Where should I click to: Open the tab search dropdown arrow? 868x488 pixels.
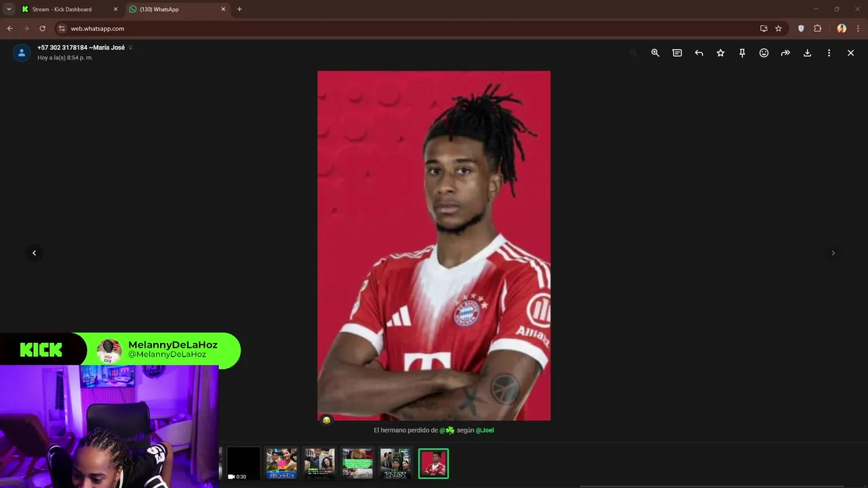coord(9,9)
